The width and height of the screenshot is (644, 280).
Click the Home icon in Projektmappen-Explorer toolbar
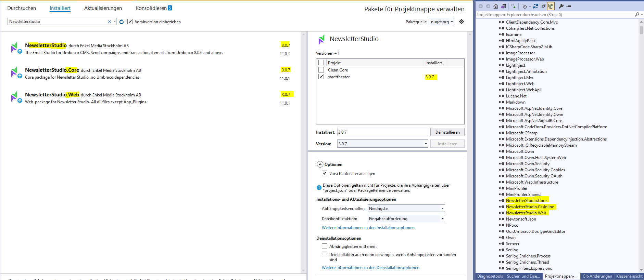(495, 6)
